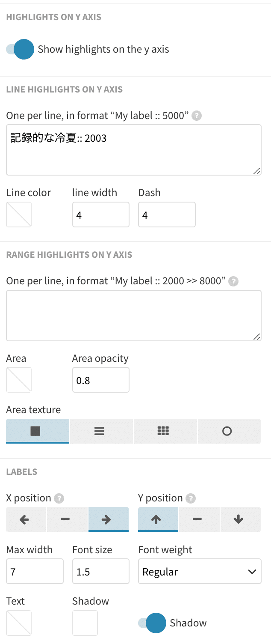Click help icon beside X position
The height and width of the screenshot is (644, 271).
[59, 498]
